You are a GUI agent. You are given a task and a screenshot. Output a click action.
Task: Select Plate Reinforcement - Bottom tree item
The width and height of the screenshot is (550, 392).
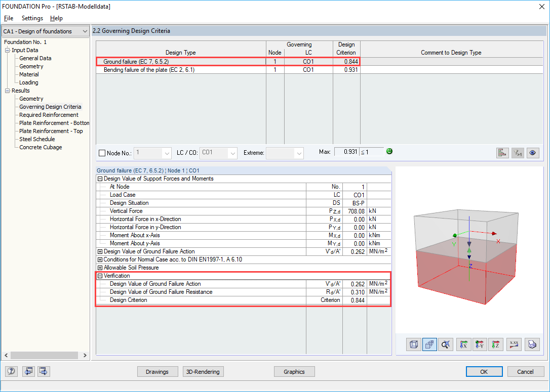point(54,123)
